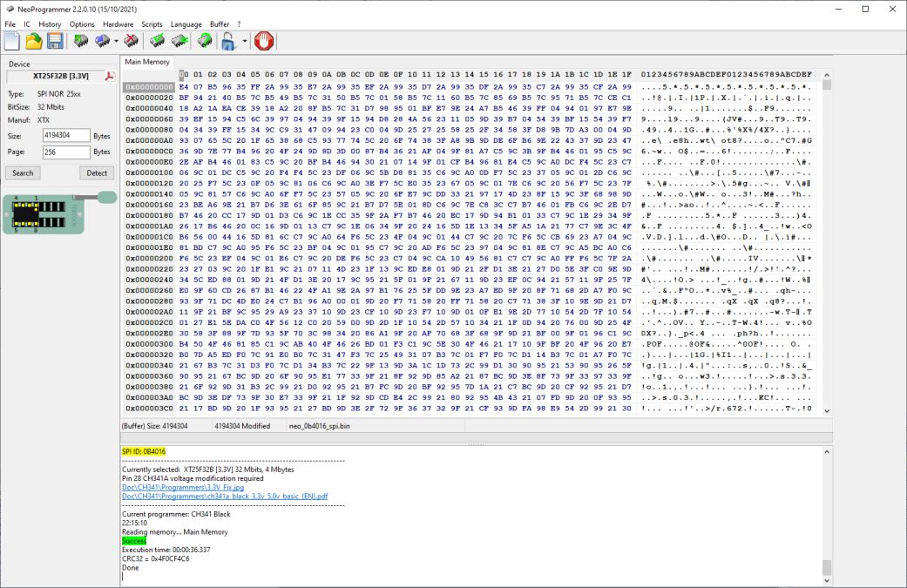
Task: Click the Erase IC red-cross chip icon
Action: tap(132, 41)
